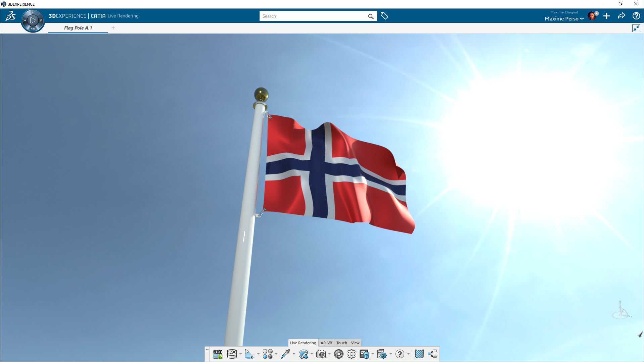Restore down the 3DEXPERIENCE window
This screenshot has height=362, width=644.
coord(620,4)
